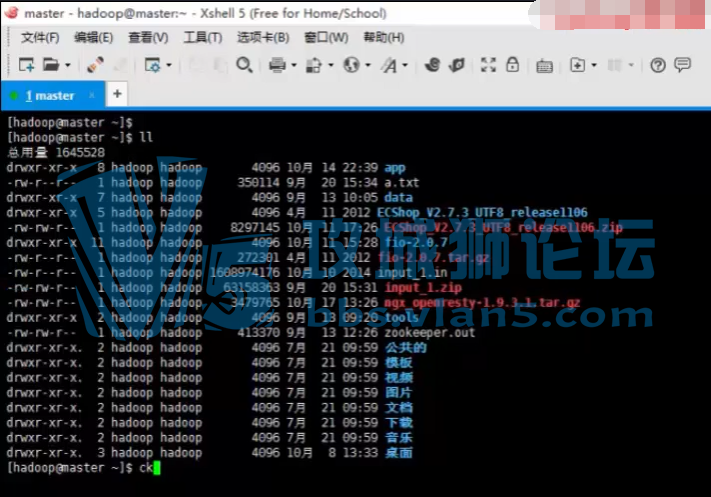Select the 1 master session tab
Viewport: 711px width, 497px height.
tap(53, 96)
